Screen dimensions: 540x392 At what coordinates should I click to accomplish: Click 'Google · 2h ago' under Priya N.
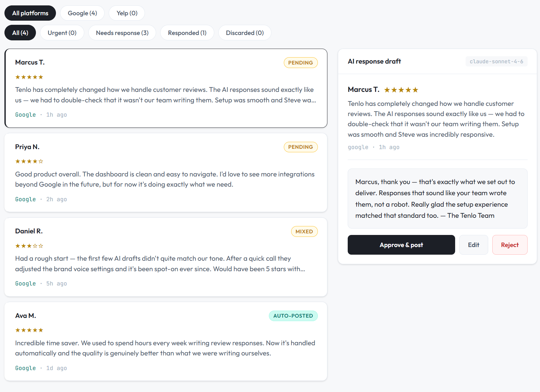point(41,199)
